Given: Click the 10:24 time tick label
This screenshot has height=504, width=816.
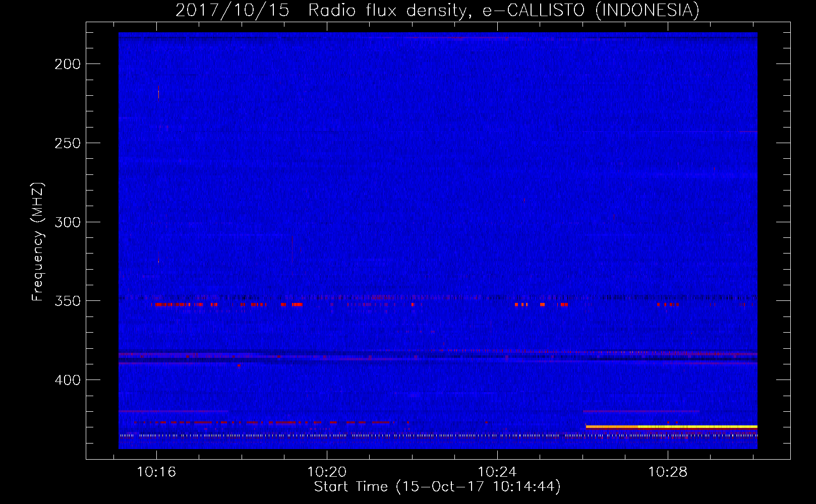Looking at the screenshot, I should (497, 472).
